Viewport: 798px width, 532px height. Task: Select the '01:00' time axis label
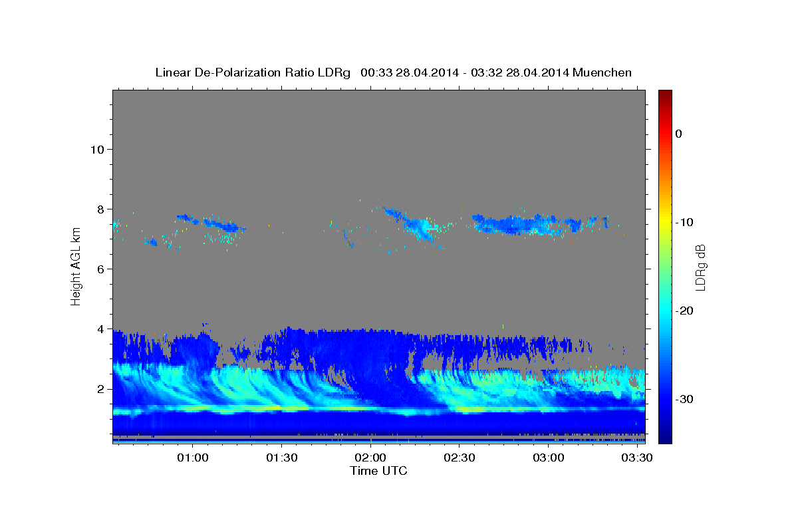tap(193, 458)
